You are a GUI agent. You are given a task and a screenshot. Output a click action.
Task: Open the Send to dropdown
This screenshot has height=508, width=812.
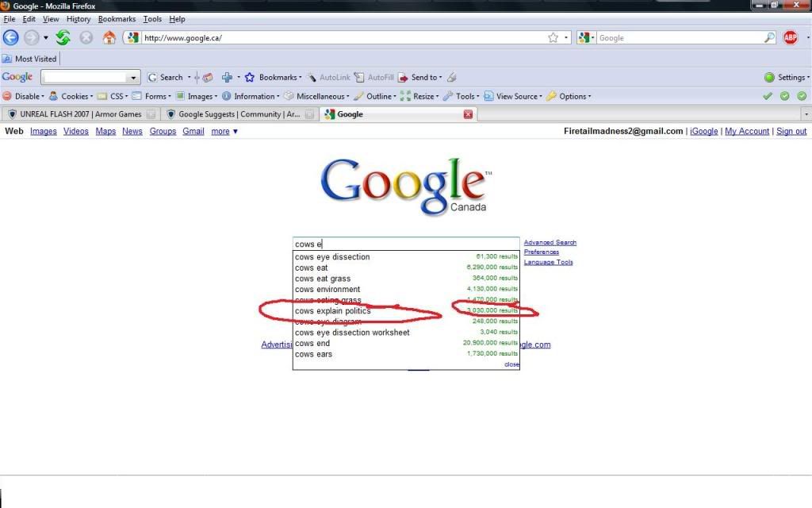click(420, 77)
